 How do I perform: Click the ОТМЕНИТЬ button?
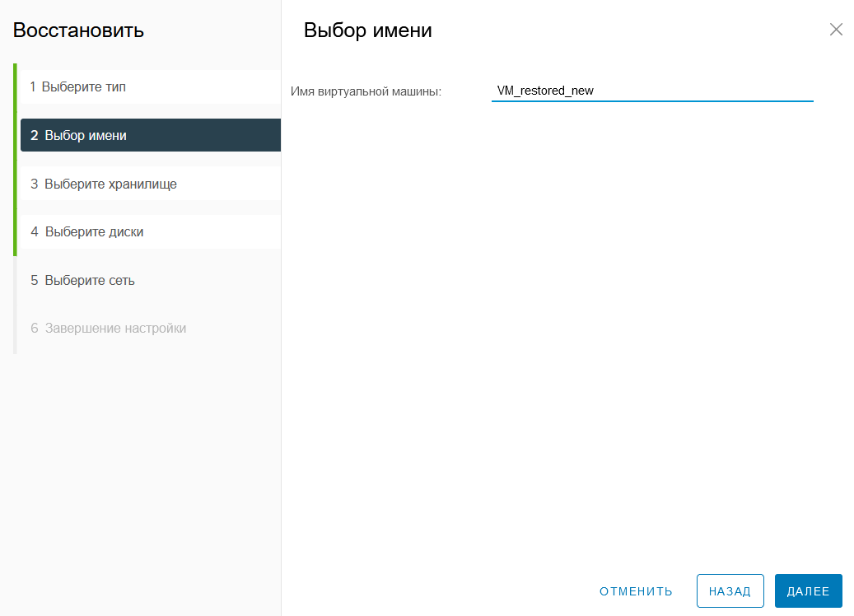(636, 591)
